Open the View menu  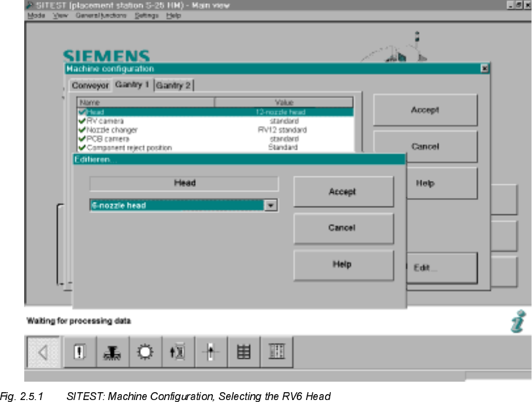click(x=60, y=16)
